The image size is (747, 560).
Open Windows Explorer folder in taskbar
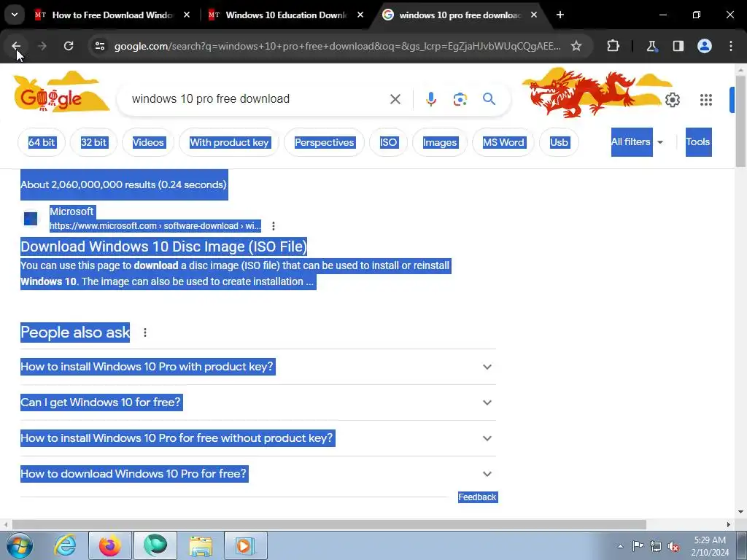click(201, 545)
